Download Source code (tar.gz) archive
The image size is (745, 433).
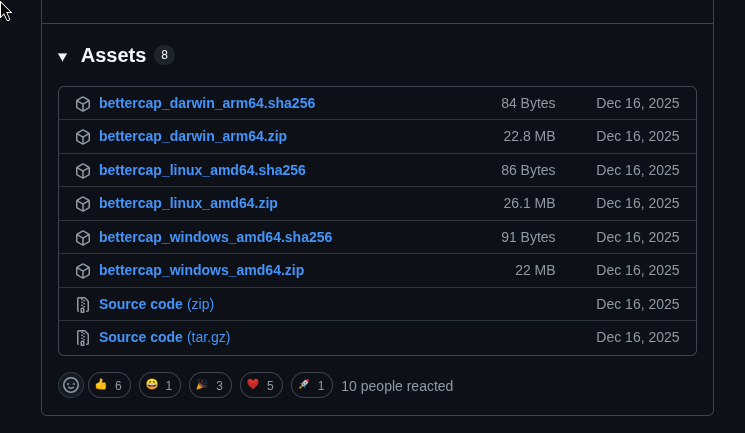click(x=164, y=337)
